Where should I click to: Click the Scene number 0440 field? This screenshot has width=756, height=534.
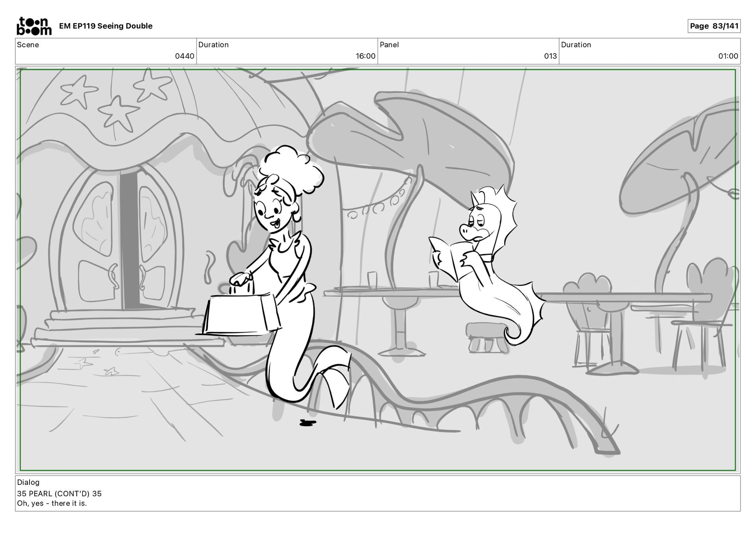184,56
